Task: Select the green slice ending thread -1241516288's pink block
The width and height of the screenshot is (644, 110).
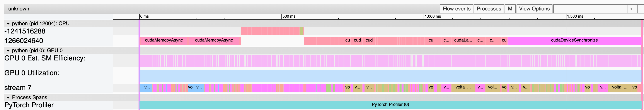Action: (x=302, y=32)
